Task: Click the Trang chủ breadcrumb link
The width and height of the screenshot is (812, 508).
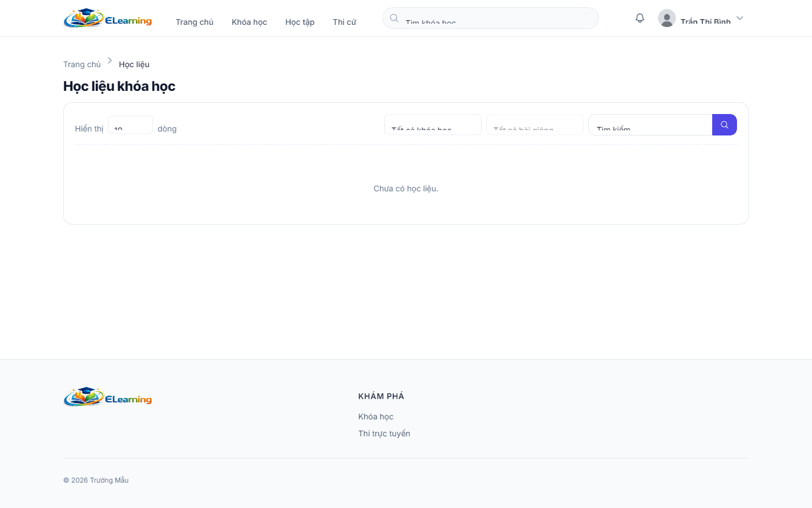Action: 82,64
